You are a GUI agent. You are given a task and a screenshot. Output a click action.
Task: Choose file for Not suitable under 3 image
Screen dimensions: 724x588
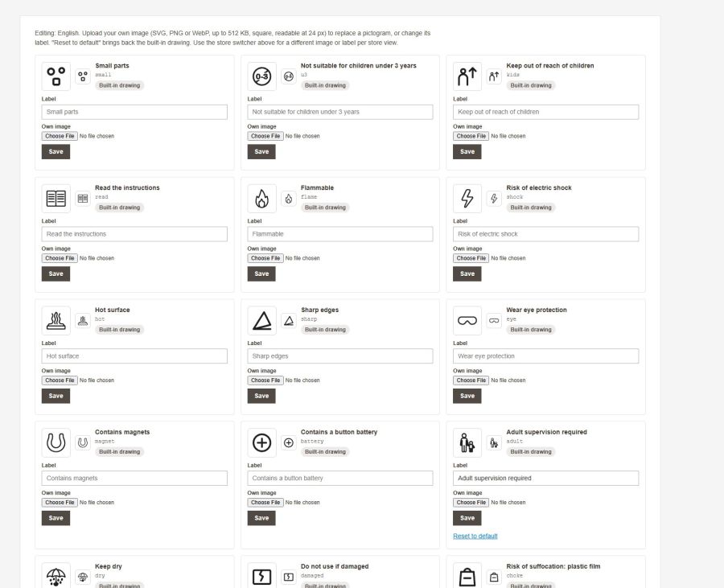click(x=265, y=136)
